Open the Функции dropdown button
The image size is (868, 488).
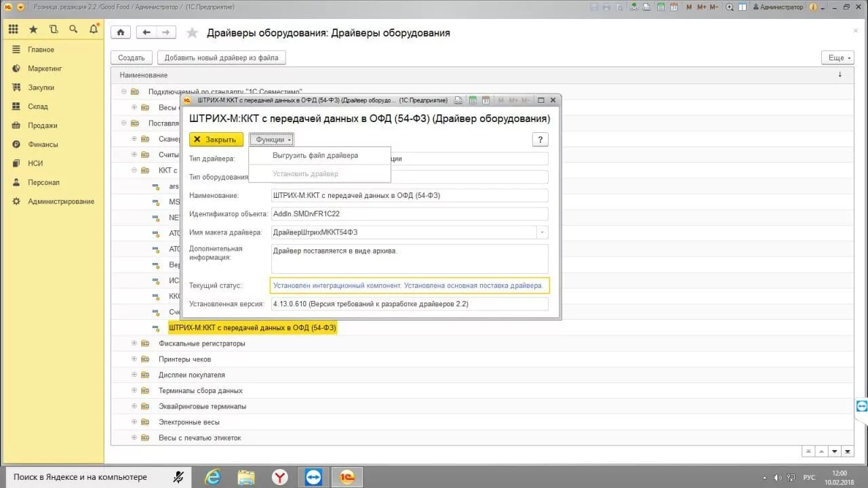(x=271, y=140)
